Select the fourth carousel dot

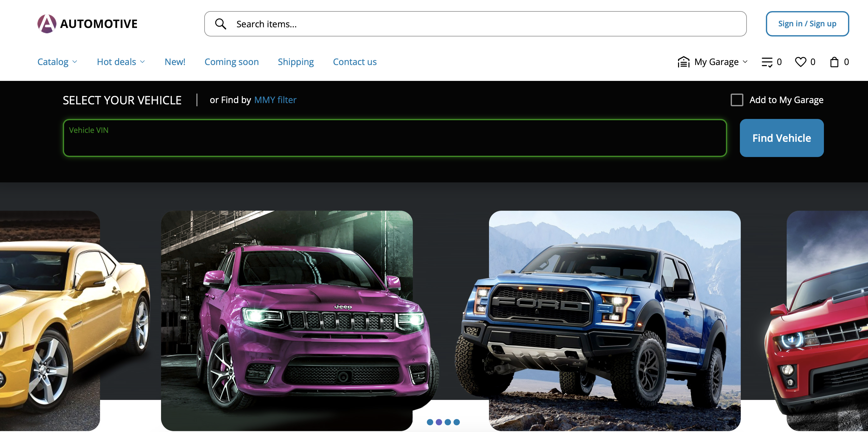(457, 422)
